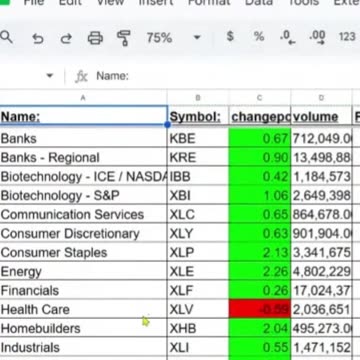Click the 3,341,675 volume cell

321,252
